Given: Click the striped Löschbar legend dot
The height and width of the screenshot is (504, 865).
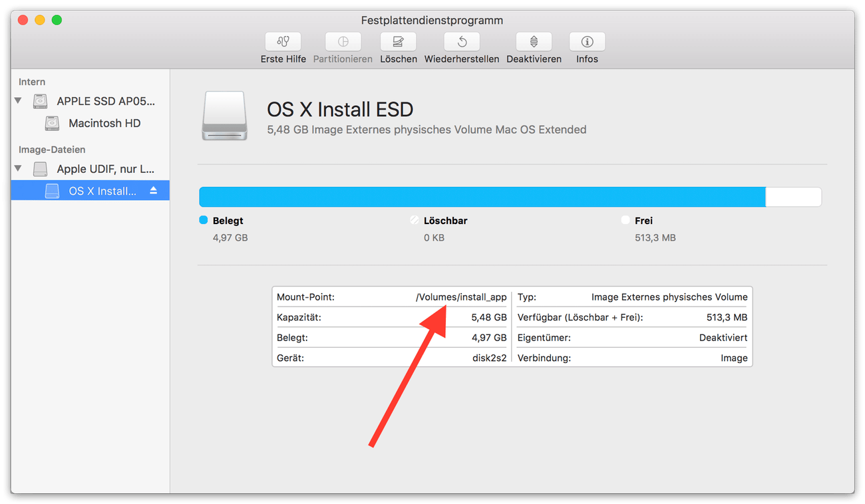Looking at the screenshot, I should tap(415, 220).
